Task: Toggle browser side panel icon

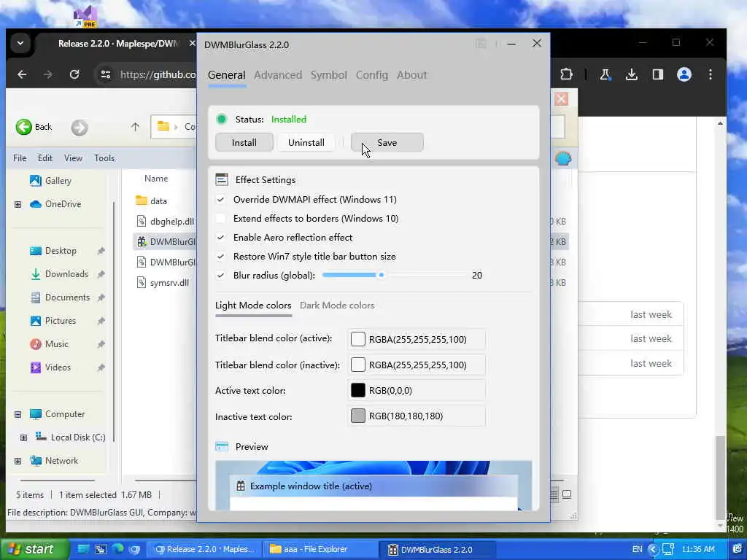Action: click(x=658, y=74)
